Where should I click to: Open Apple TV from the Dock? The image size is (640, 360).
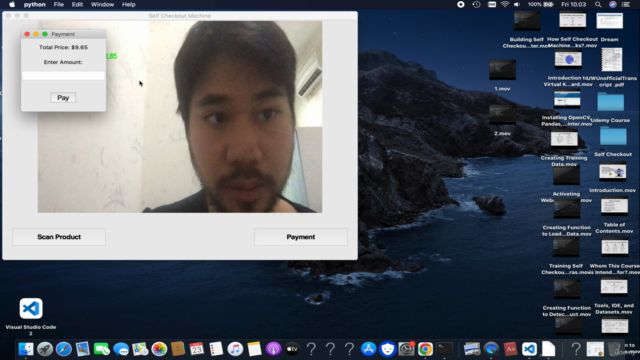click(x=292, y=349)
